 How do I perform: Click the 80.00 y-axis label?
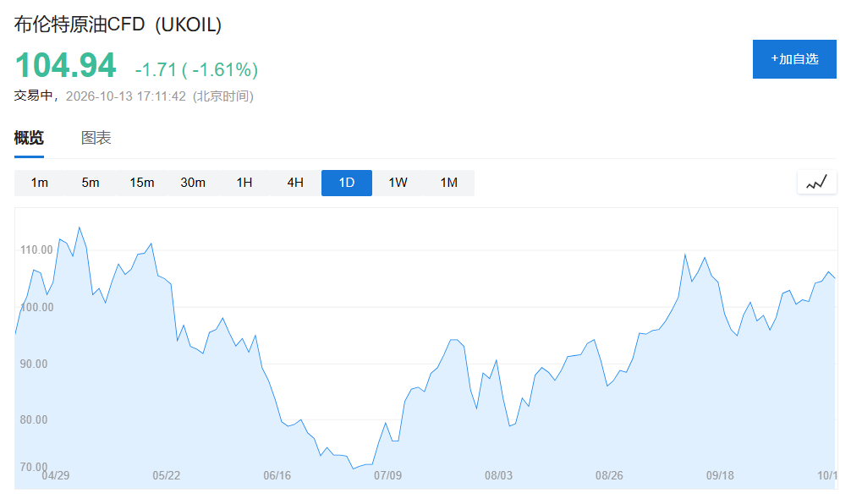tap(34, 419)
